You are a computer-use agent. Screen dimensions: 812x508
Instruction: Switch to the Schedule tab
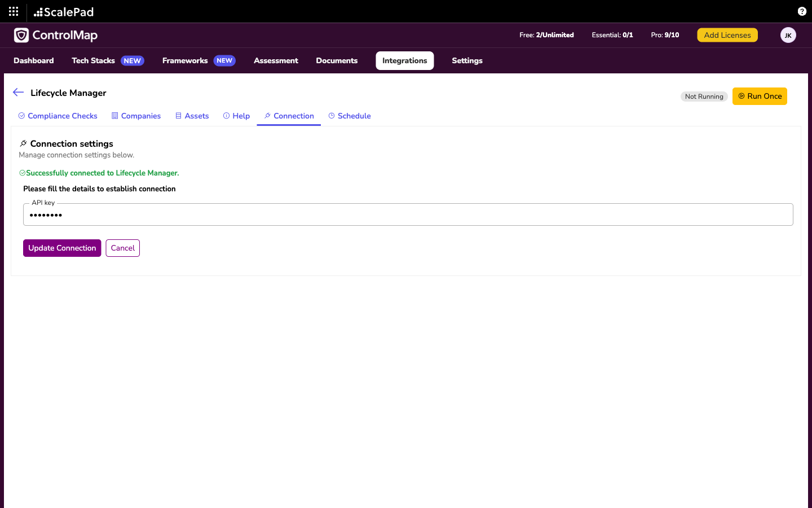[350, 116]
